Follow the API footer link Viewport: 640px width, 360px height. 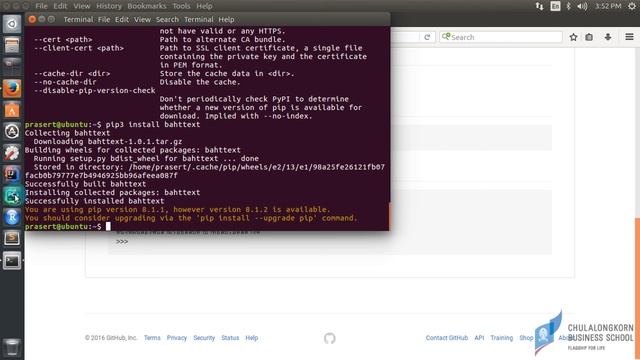[x=479, y=338]
